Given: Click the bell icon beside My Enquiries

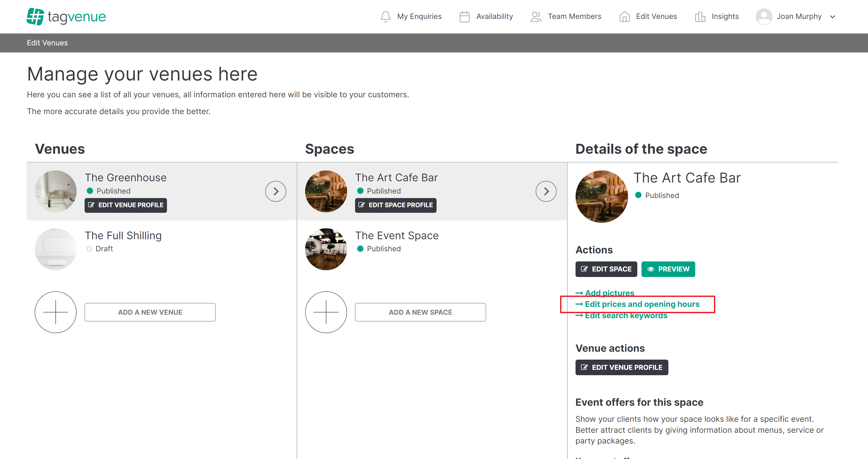Looking at the screenshot, I should point(386,17).
